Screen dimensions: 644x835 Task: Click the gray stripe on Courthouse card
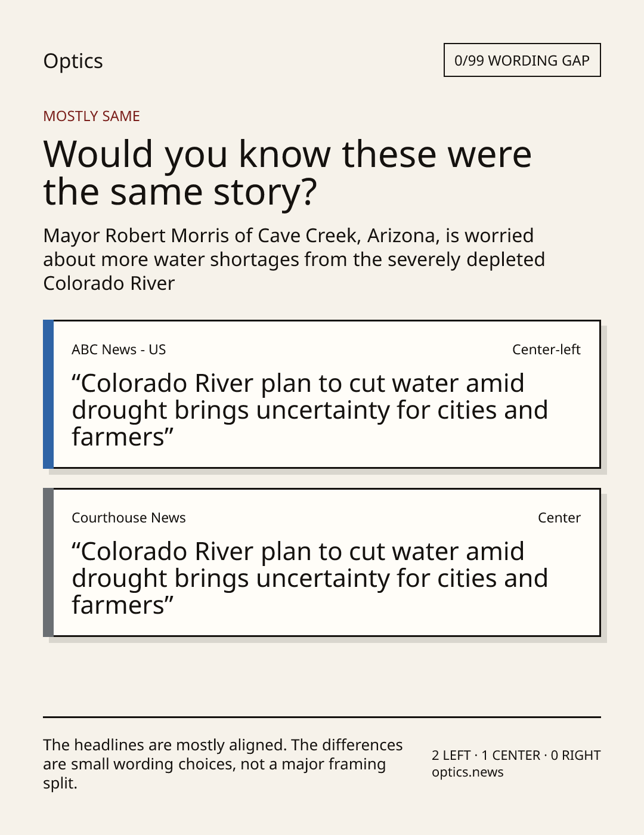click(48, 562)
